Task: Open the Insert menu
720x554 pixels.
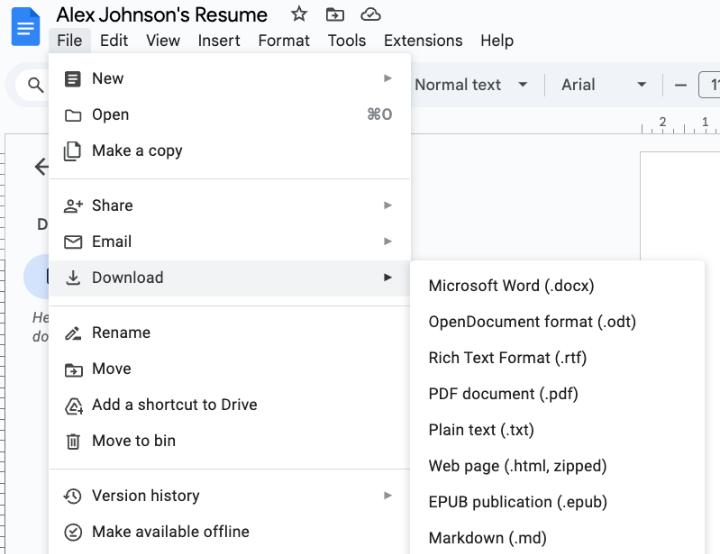Action: pyautogui.click(x=219, y=40)
